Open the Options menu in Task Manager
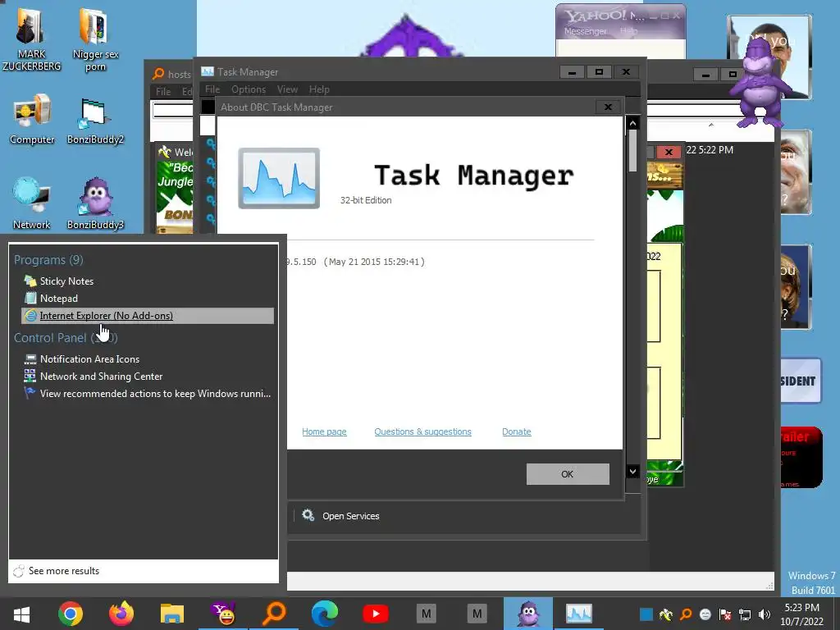This screenshot has height=630, width=840. pyautogui.click(x=249, y=89)
